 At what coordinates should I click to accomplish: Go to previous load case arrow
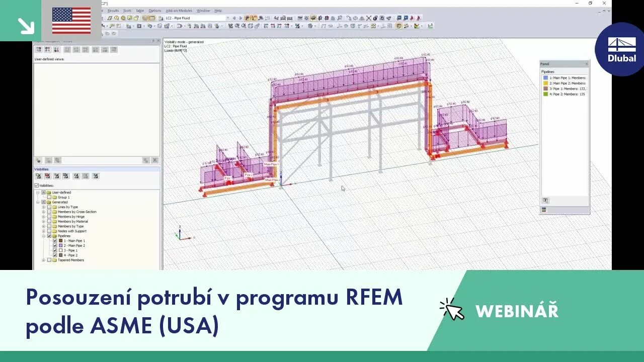(234, 18)
